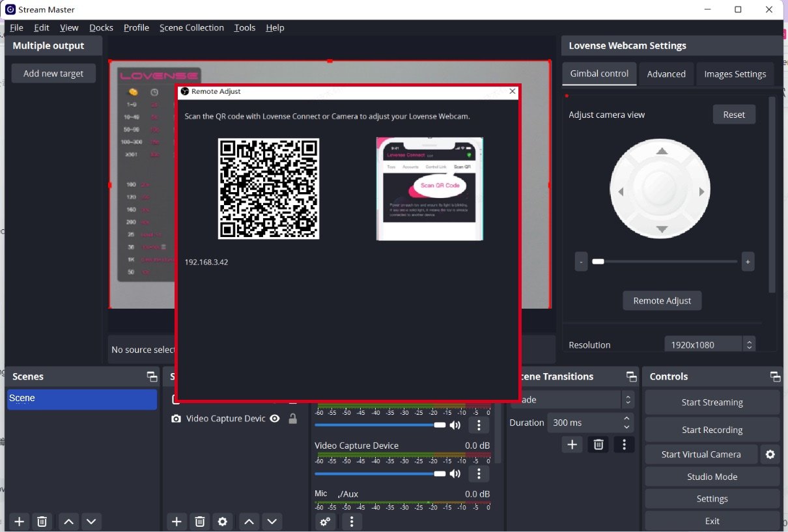The width and height of the screenshot is (788, 532).
Task: Decrease transition duration with the down arrow
Action: point(626,427)
